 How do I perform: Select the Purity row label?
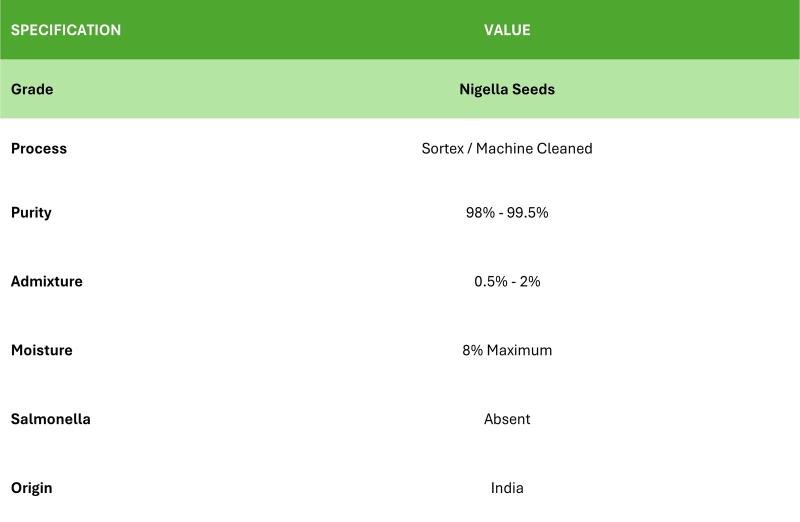point(31,213)
